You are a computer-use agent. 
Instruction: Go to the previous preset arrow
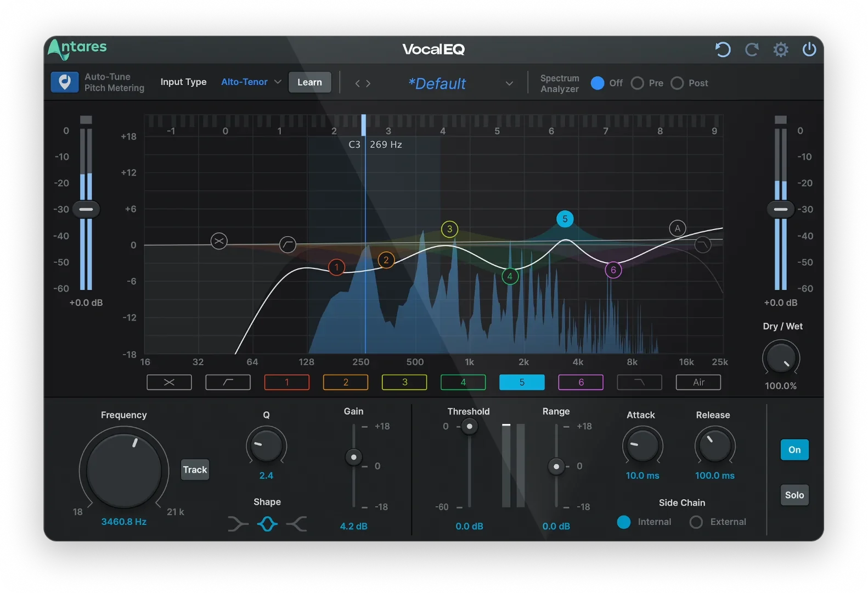[357, 83]
